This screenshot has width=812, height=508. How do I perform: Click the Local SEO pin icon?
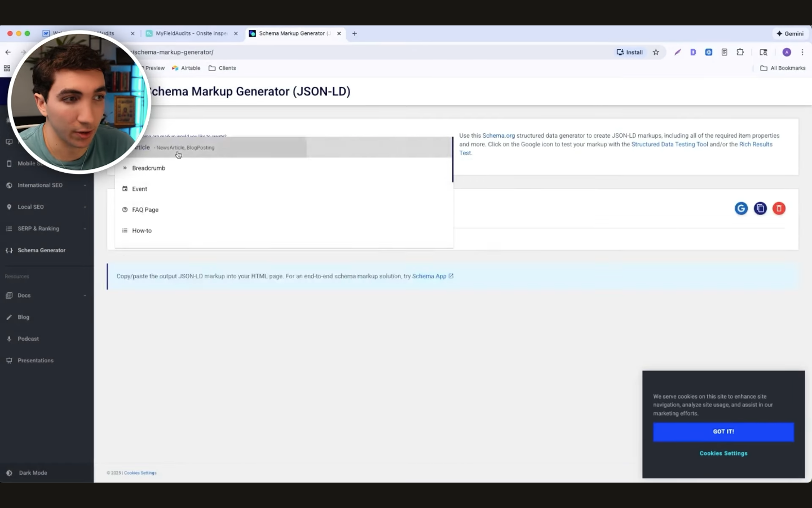tap(9, 207)
